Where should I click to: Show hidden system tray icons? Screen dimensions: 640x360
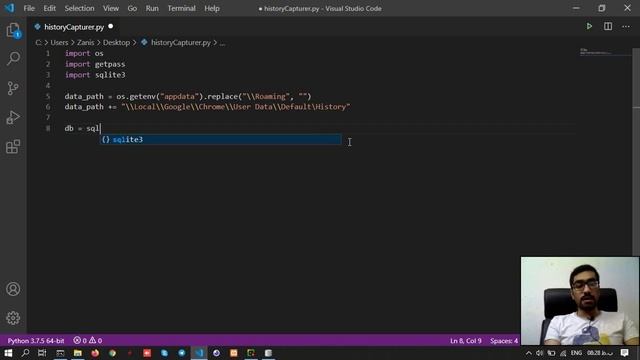(529, 353)
